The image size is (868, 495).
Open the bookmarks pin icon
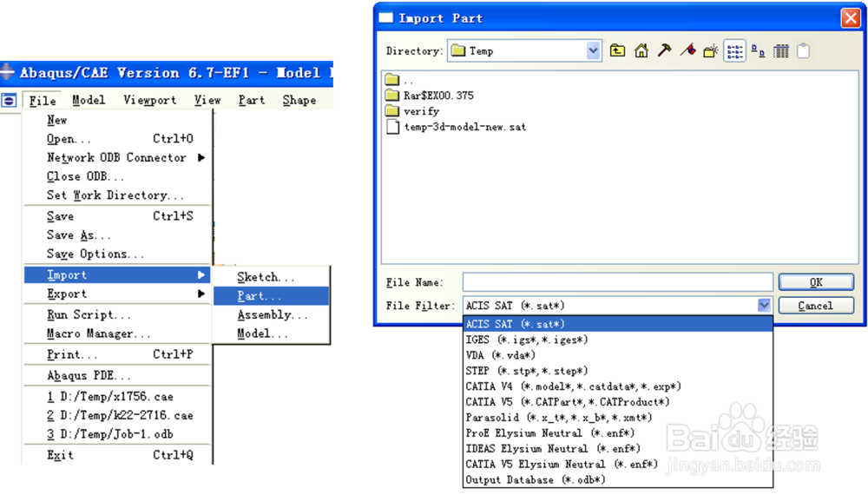point(688,51)
